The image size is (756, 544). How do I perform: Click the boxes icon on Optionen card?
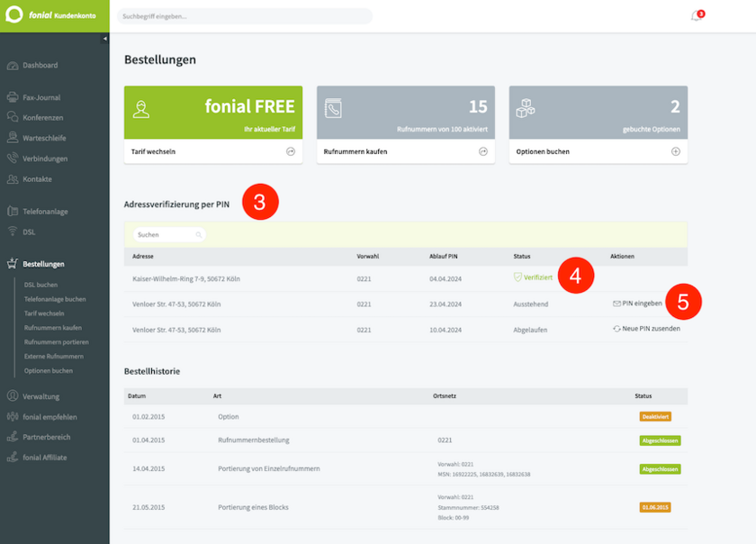[526, 108]
